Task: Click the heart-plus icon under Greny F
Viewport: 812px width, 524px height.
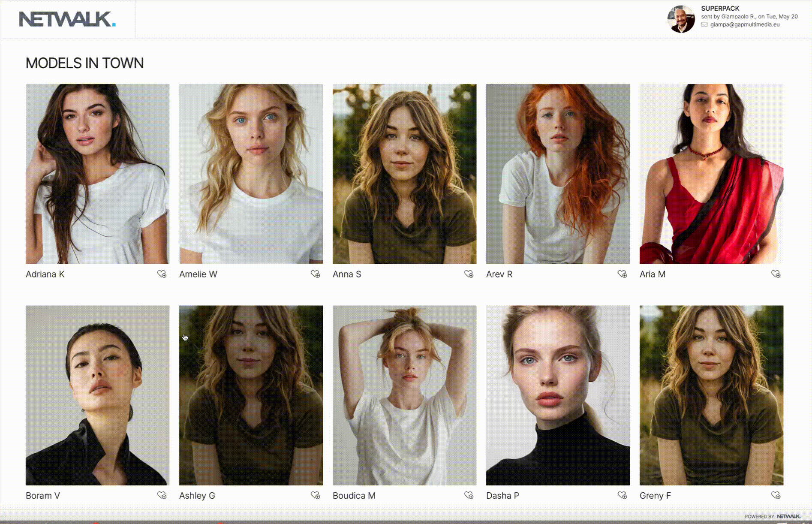Action: coord(776,495)
